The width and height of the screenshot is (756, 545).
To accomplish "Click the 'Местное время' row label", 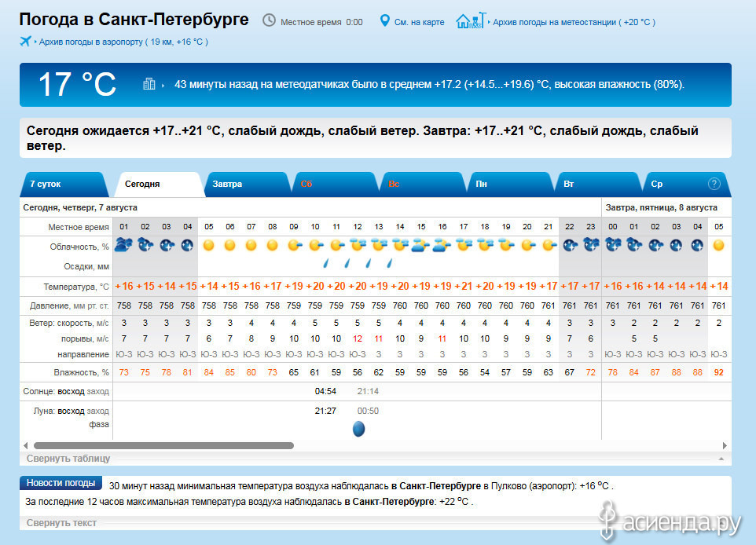I will (x=79, y=227).
